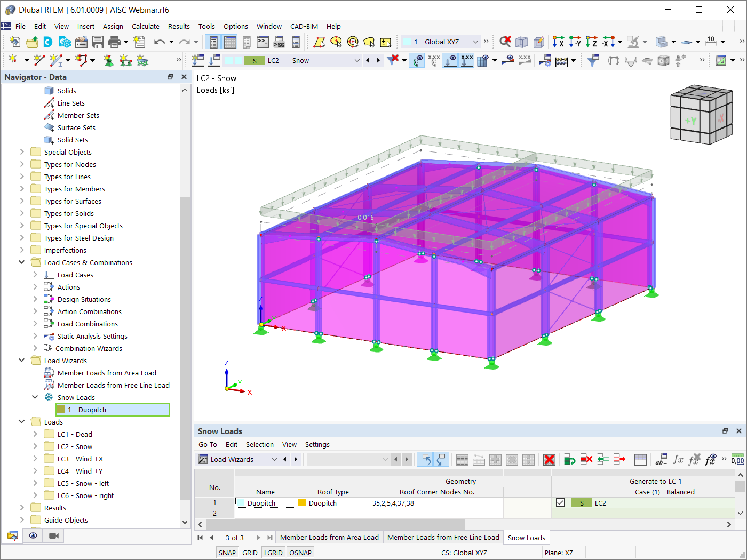Click the view in X direction icon
This screenshot has width=747, height=560.
558,42
